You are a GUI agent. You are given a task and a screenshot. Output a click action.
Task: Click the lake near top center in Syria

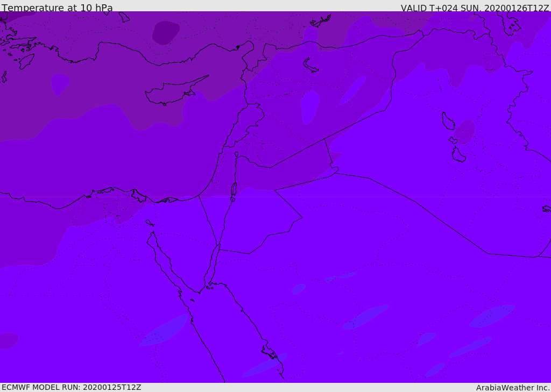click(x=310, y=66)
